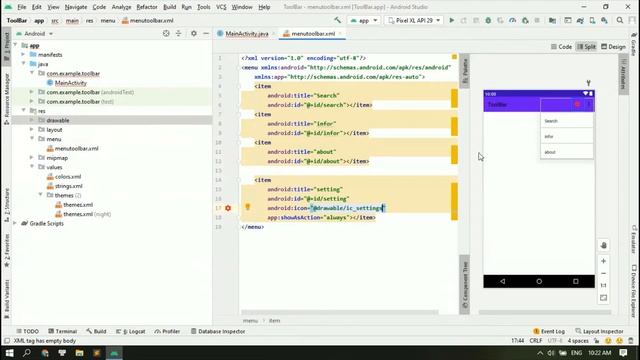Select MainActivity in project tree
Viewport: 640px width, 360px height.
pyautogui.click(x=67, y=83)
